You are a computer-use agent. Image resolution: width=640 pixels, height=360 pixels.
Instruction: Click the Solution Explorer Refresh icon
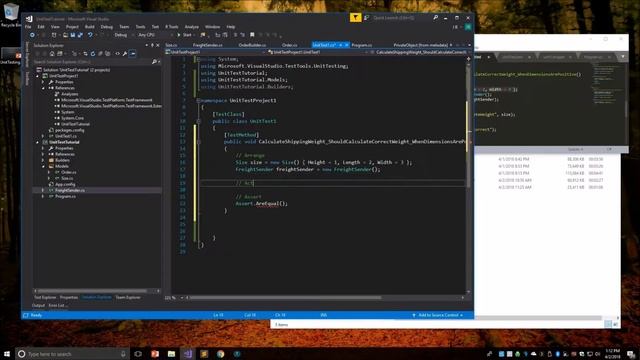93,53
